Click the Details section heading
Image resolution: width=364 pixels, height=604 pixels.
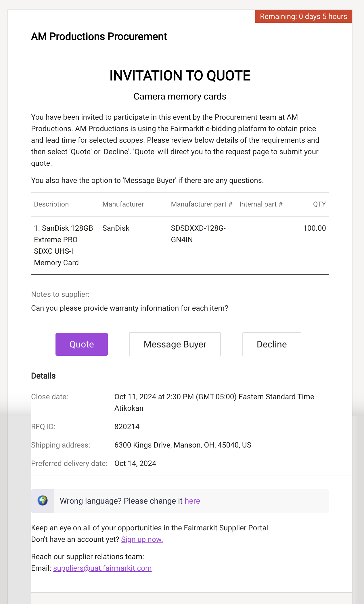(x=43, y=376)
